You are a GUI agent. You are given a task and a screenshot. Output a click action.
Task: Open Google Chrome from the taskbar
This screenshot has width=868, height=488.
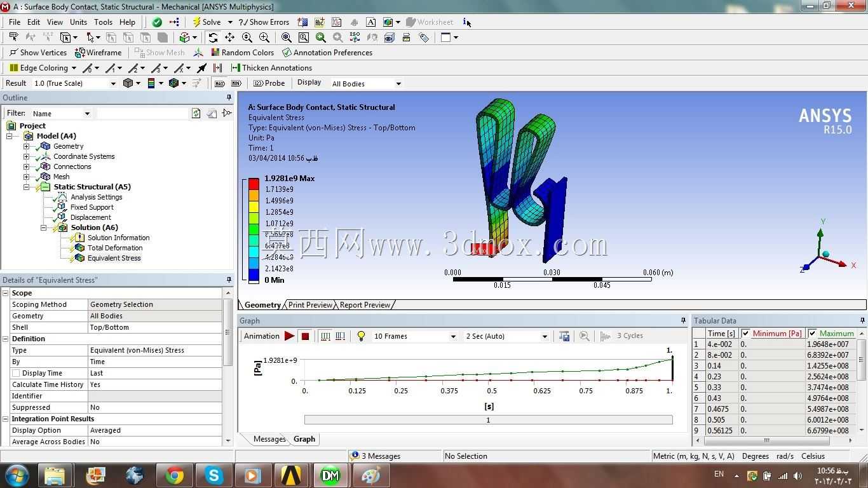click(174, 475)
